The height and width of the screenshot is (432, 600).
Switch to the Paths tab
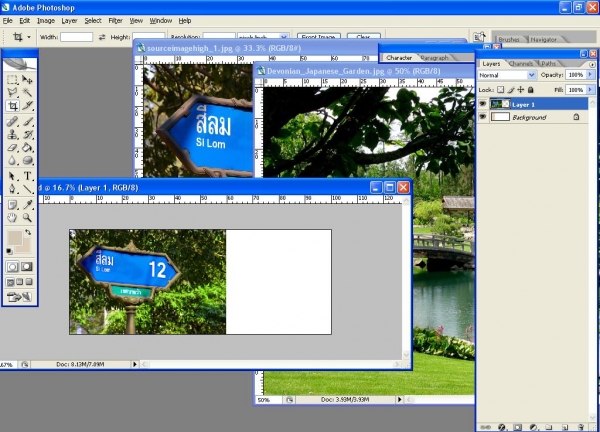[548, 64]
